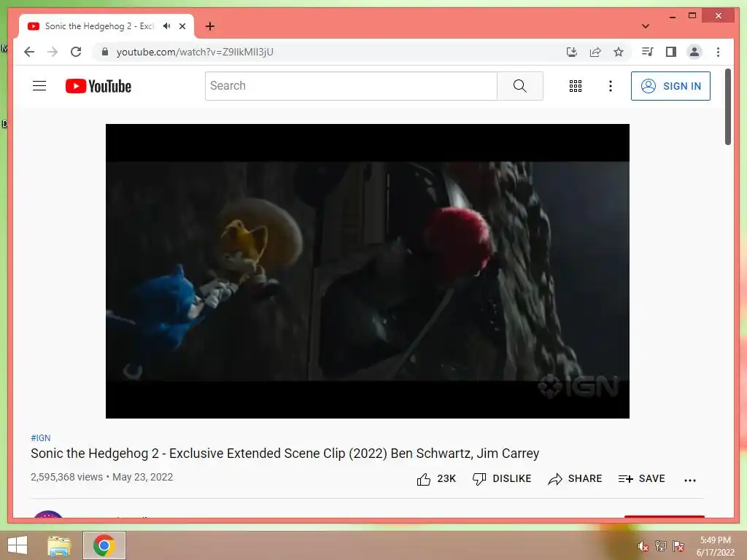Open Chrome's three-dot menu
The height and width of the screenshot is (560, 747).
(718, 52)
